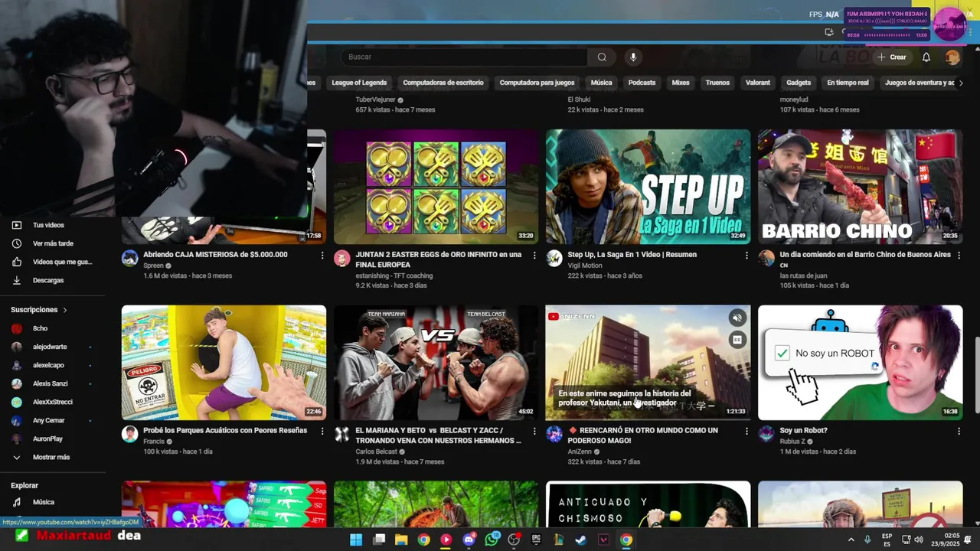Viewport: 980px width, 551px height.
Task: Expand Mostrar más subscriptions
Action: pyautogui.click(x=51, y=457)
